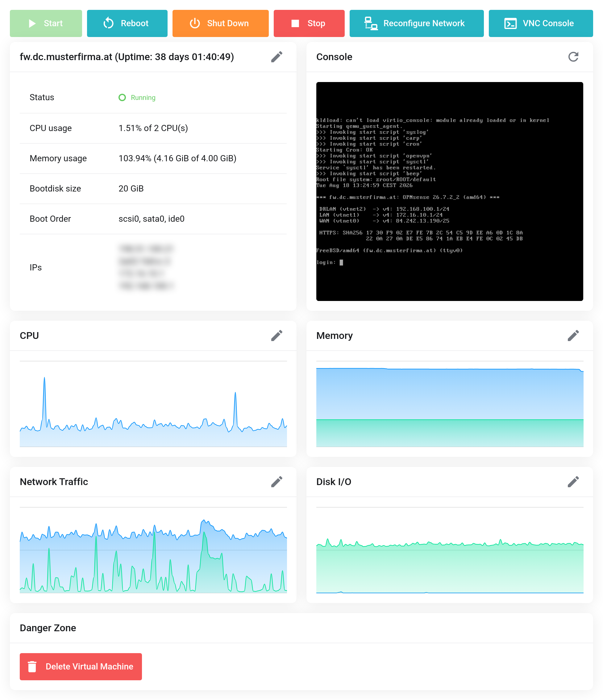Click the 'Bootdisk size' label
This screenshot has width=603, height=700.
point(56,188)
